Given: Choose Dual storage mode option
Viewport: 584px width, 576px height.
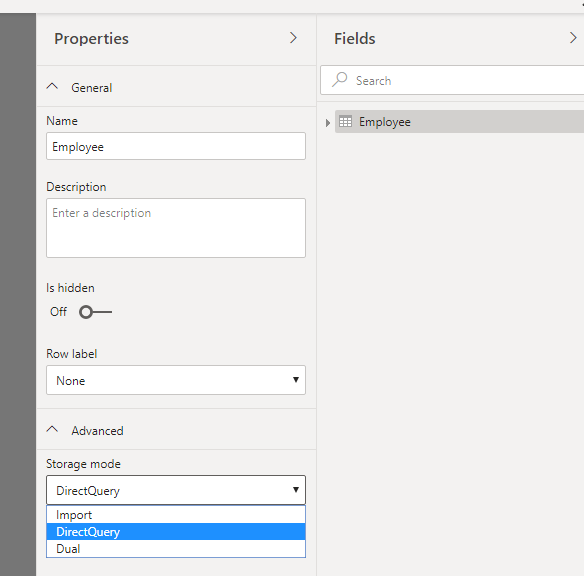Looking at the screenshot, I should (x=176, y=548).
